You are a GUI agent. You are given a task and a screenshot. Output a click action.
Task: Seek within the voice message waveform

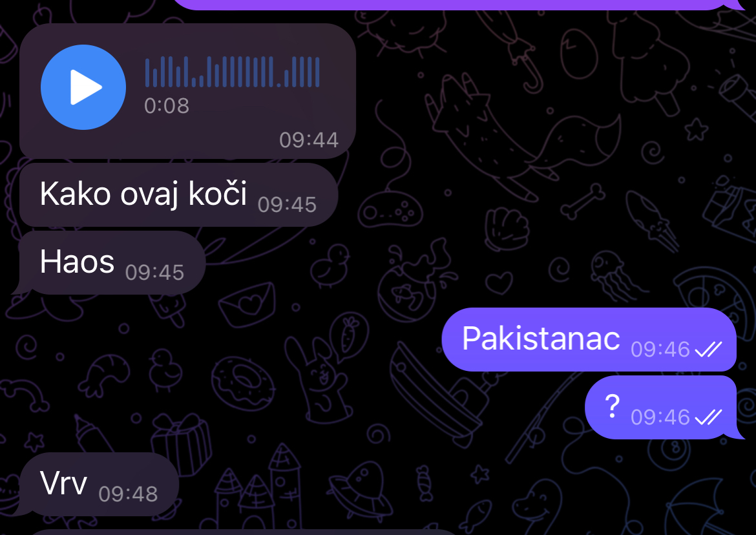tap(233, 72)
